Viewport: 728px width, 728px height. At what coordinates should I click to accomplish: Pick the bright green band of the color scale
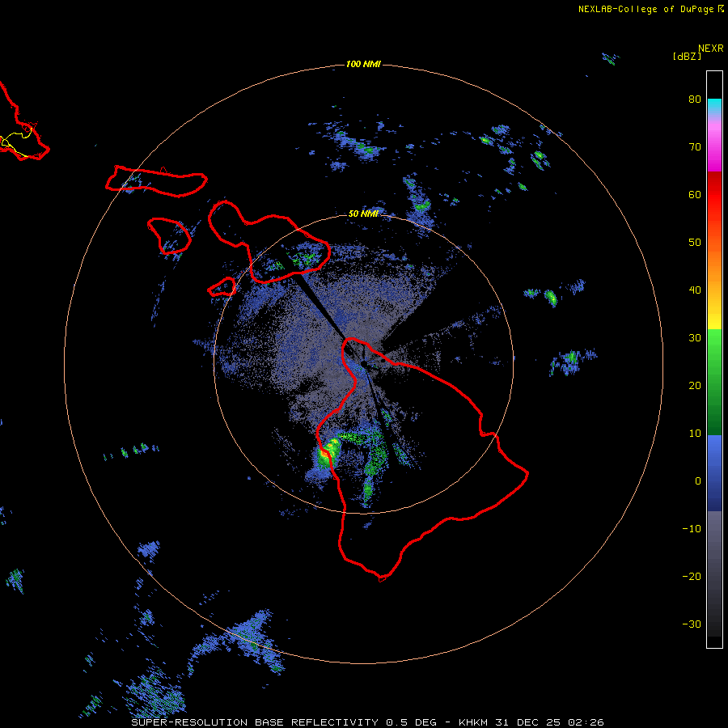pos(714,344)
